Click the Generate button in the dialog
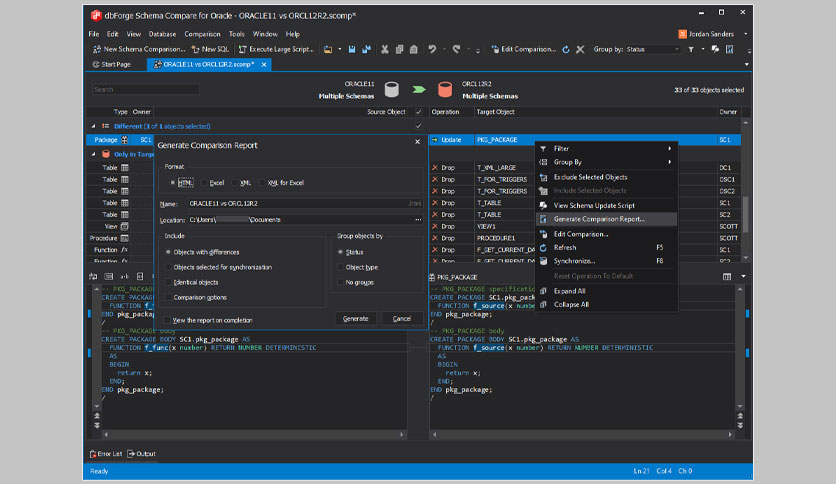836x484 pixels. click(356, 318)
